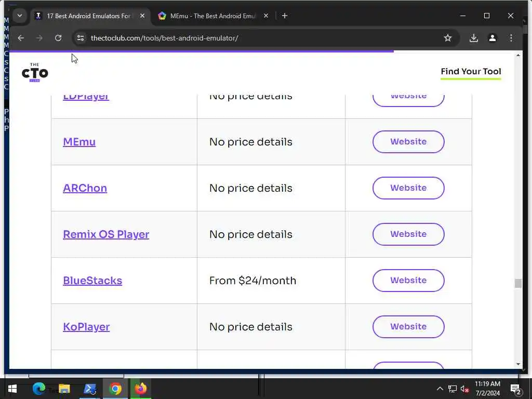Open the ARChon link
The width and height of the screenshot is (532, 399).
(x=85, y=188)
